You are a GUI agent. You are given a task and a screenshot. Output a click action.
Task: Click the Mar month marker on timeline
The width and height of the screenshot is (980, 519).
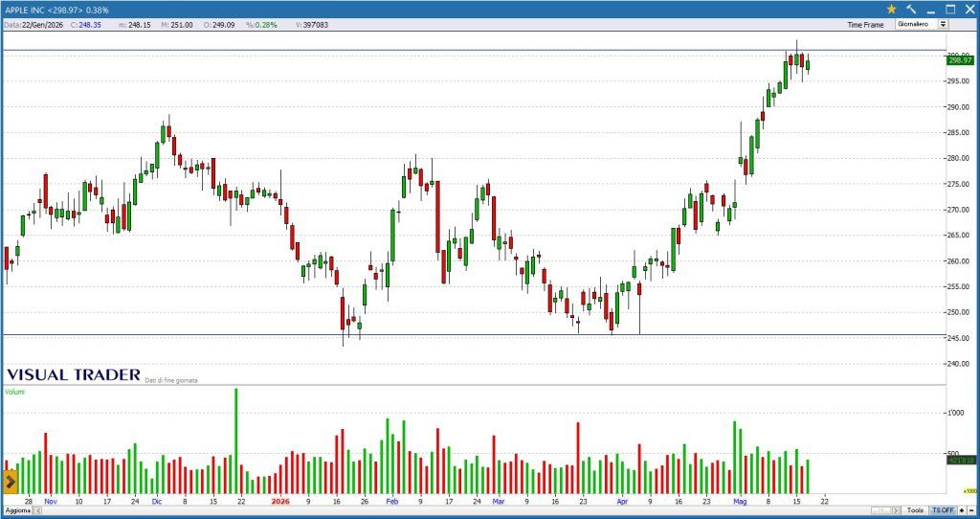coord(498,501)
